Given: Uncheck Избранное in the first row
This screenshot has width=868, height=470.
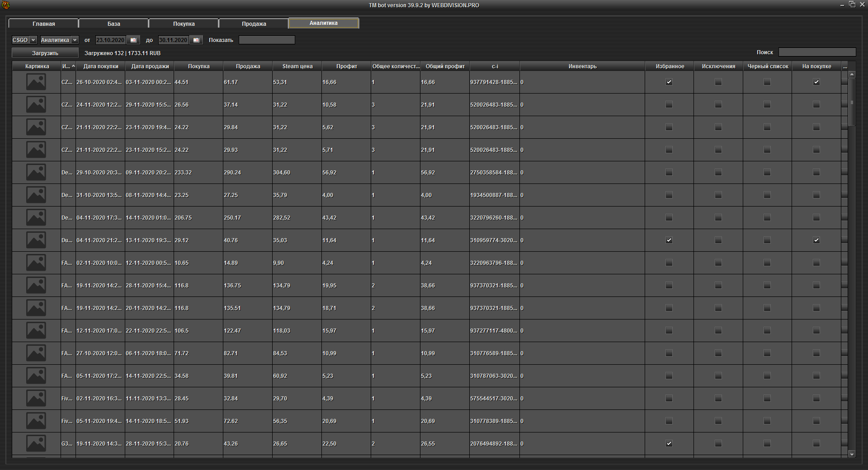Looking at the screenshot, I should coord(669,82).
